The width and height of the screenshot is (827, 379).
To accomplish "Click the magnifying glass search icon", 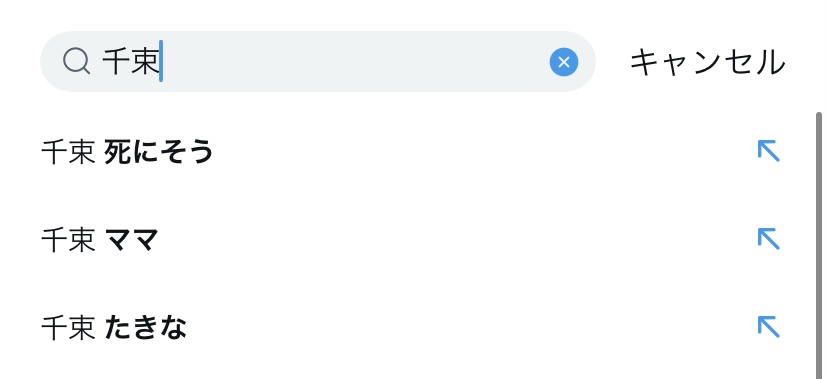I will pos(76,62).
